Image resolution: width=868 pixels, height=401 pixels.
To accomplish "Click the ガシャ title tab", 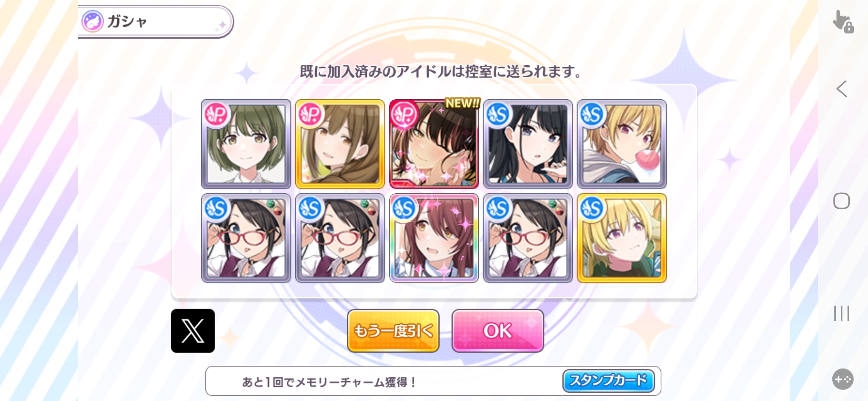I will pyautogui.click(x=156, y=22).
